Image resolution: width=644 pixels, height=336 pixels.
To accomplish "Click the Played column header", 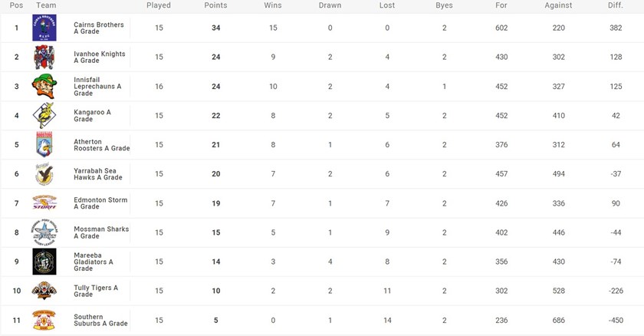I will [x=159, y=5].
